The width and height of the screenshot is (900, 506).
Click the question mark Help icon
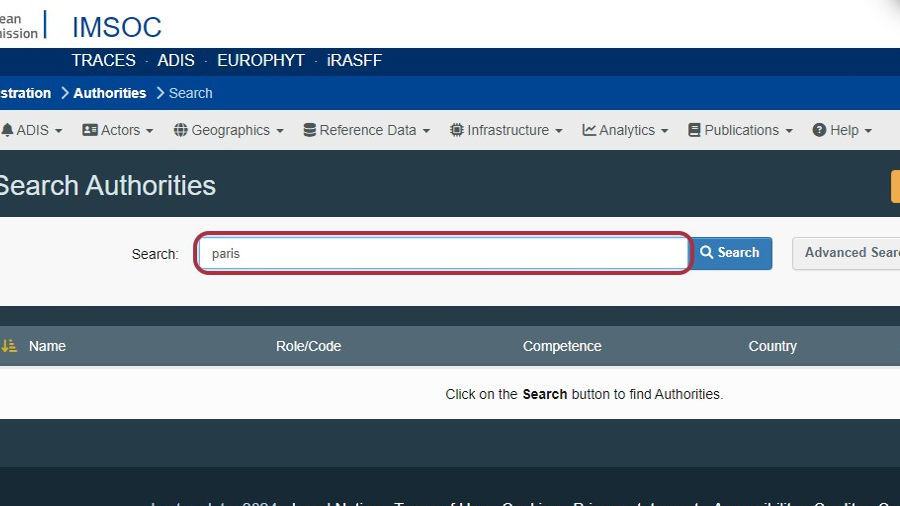819,130
